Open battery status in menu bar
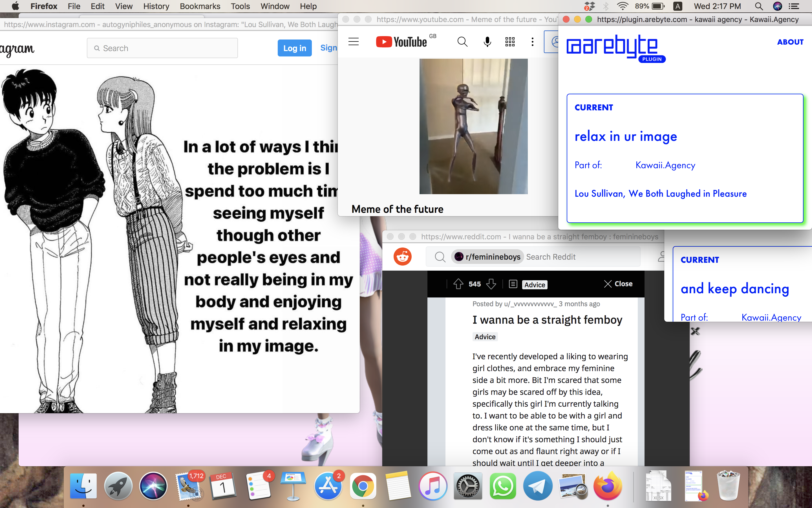 pyautogui.click(x=650, y=6)
